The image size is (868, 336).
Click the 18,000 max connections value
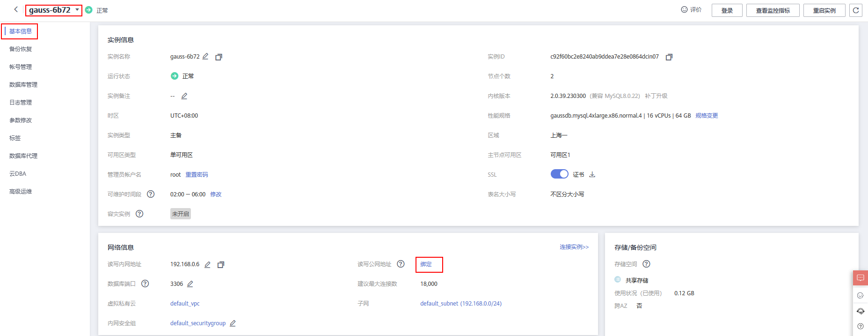click(429, 284)
